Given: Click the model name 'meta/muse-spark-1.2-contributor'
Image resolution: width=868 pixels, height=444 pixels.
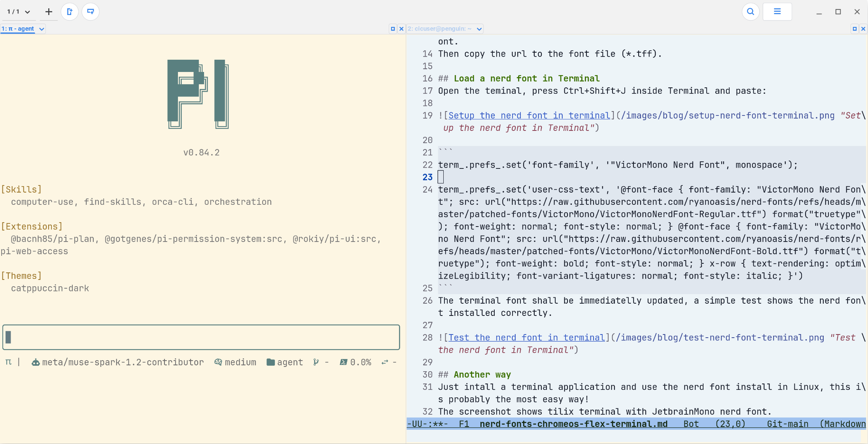Looking at the screenshot, I should click(123, 362).
